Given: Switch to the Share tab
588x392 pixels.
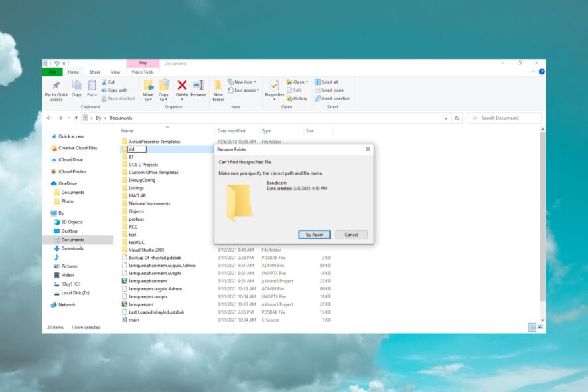Looking at the screenshot, I should pos(95,72).
